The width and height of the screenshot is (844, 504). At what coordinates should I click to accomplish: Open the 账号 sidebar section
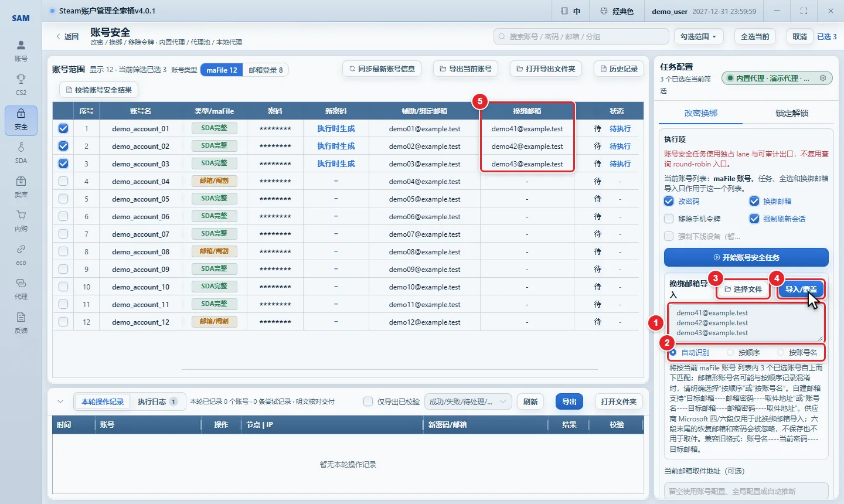tap(21, 51)
